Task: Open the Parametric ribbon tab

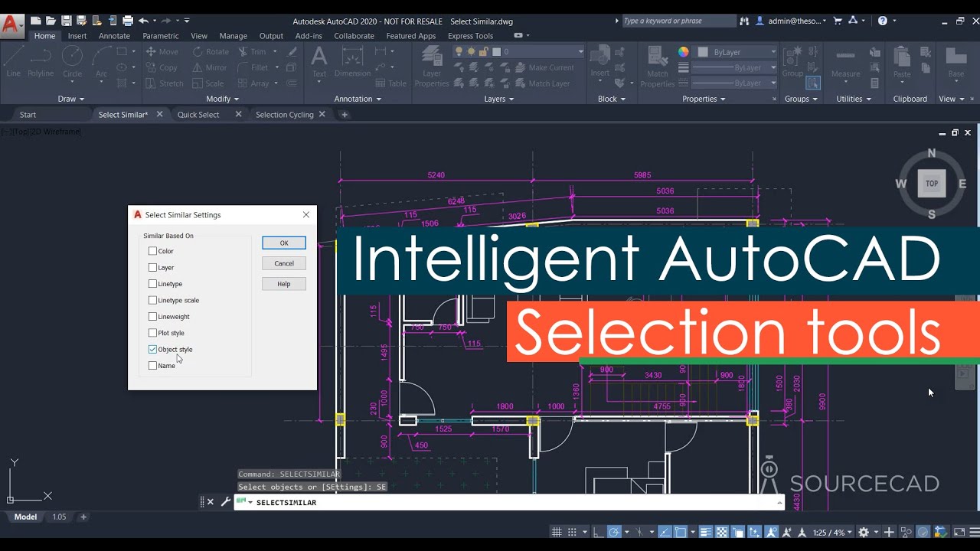Action: click(x=161, y=36)
